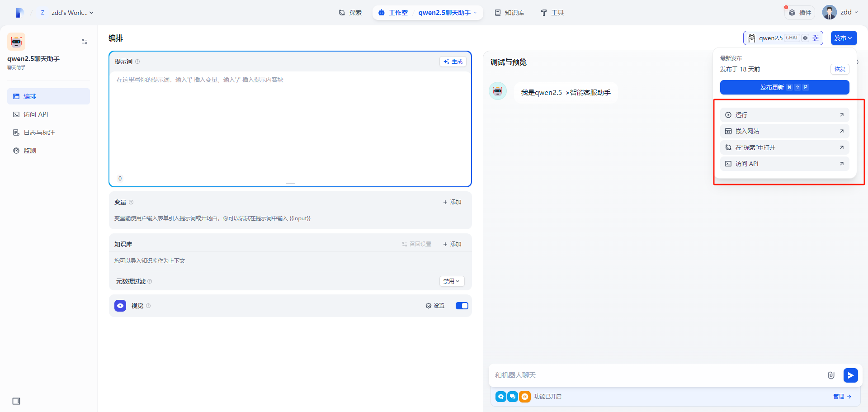The image size is (868, 412).
Task: Click the bottom-left sidebar collapse toggle
Action: pos(16,401)
